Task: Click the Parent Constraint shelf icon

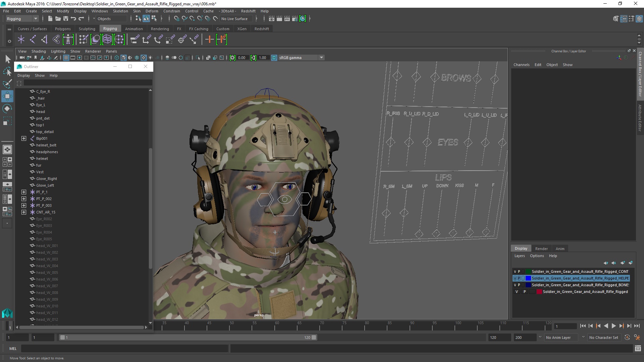Action: (135, 40)
